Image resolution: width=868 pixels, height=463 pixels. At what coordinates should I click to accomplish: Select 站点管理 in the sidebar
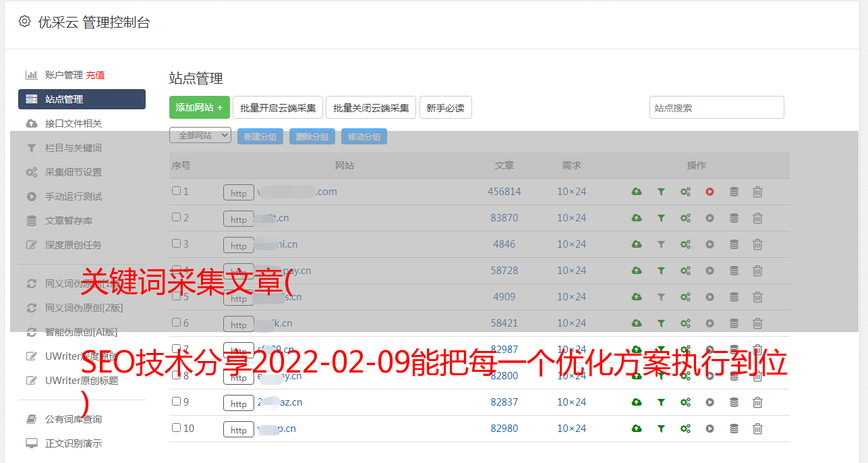[x=82, y=99]
